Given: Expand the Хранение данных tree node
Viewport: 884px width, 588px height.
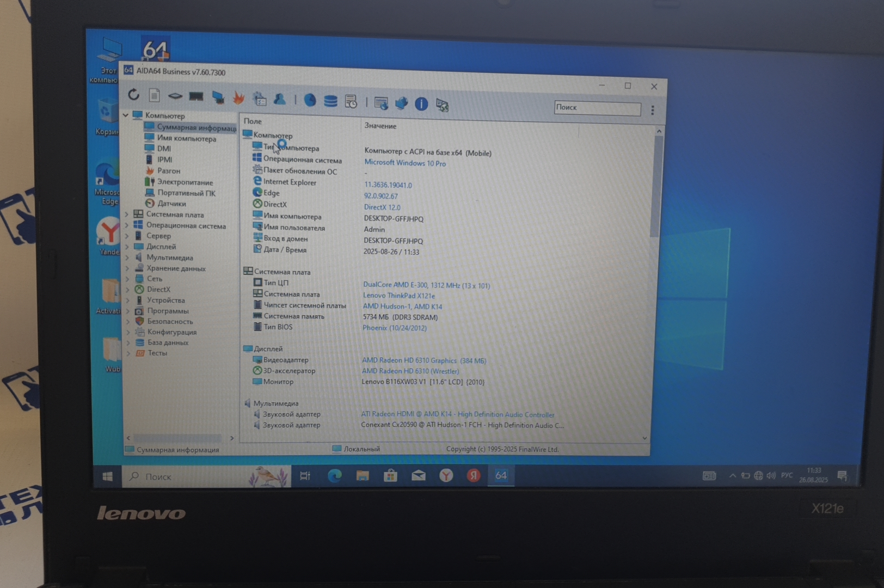Looking at the screenshot, I should (127, 268).
